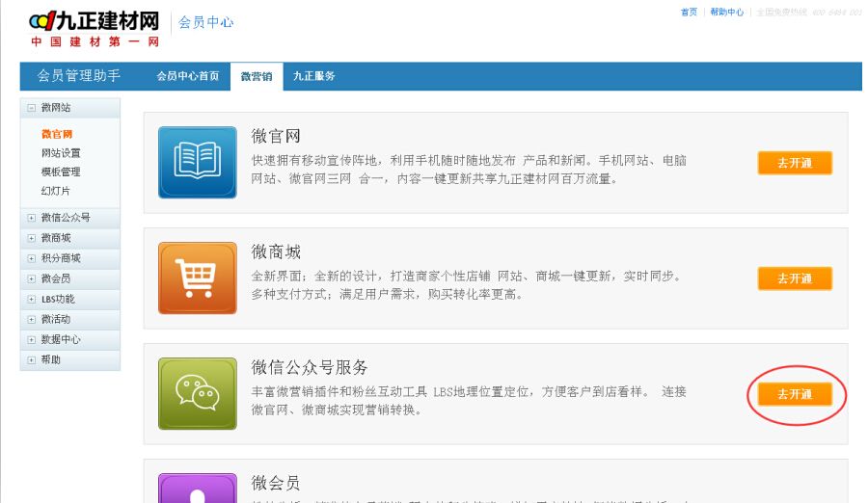Click 去开通 button for 微官网
868x503 pixels.
click(x=795, y=163)
